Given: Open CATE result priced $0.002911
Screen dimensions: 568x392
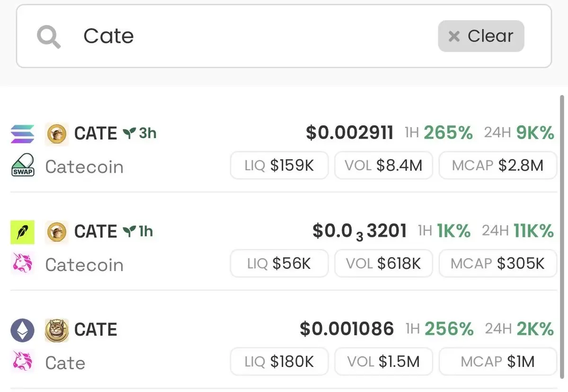Looking at the screenshot, I should tap(283, 149).
